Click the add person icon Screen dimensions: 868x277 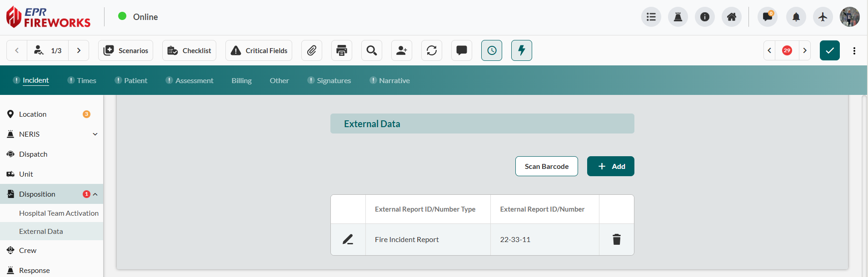click(x=402, y=50)
